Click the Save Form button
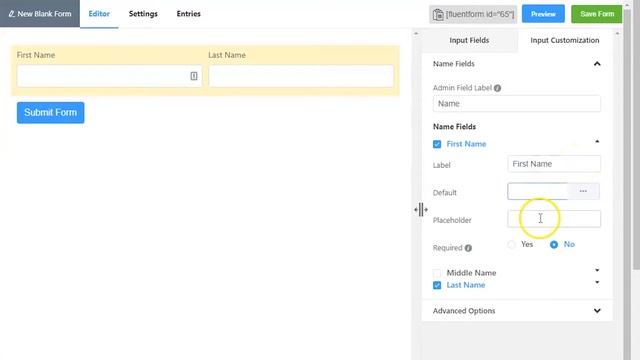 (x=597, y=14)
